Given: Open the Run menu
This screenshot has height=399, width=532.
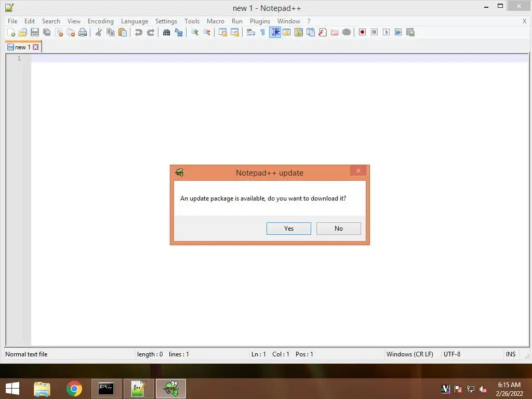Looking at the screenshot, I should [x=237, y=21].
